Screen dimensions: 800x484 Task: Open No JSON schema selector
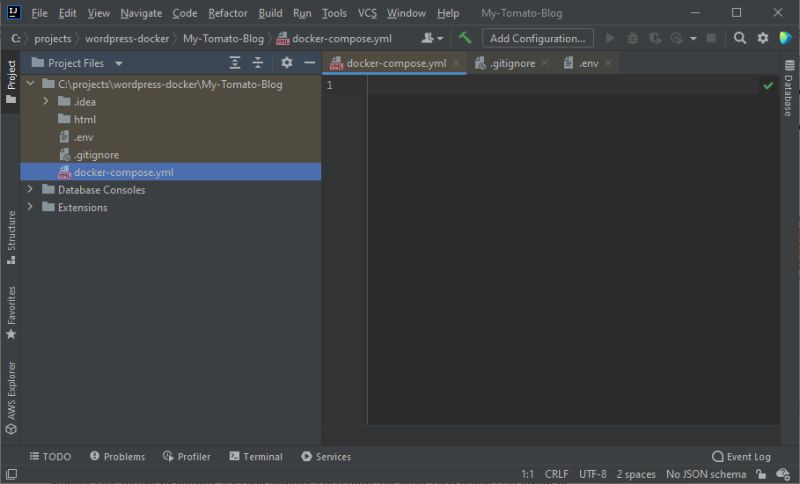[706, 474]
